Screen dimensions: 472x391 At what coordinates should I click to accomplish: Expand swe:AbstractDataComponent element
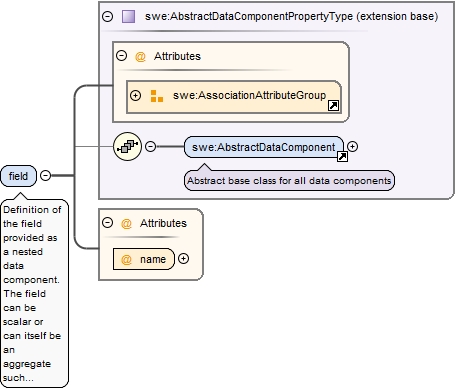coord(352,146)
